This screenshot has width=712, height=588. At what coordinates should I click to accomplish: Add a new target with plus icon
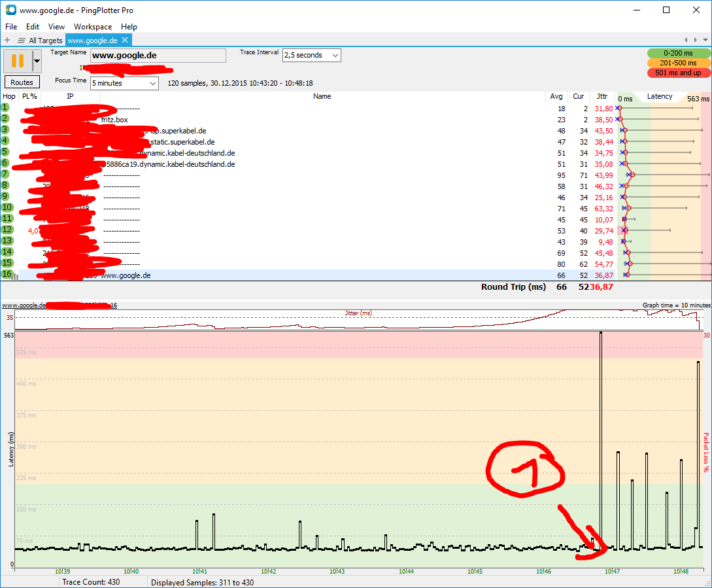coord(7,40)
